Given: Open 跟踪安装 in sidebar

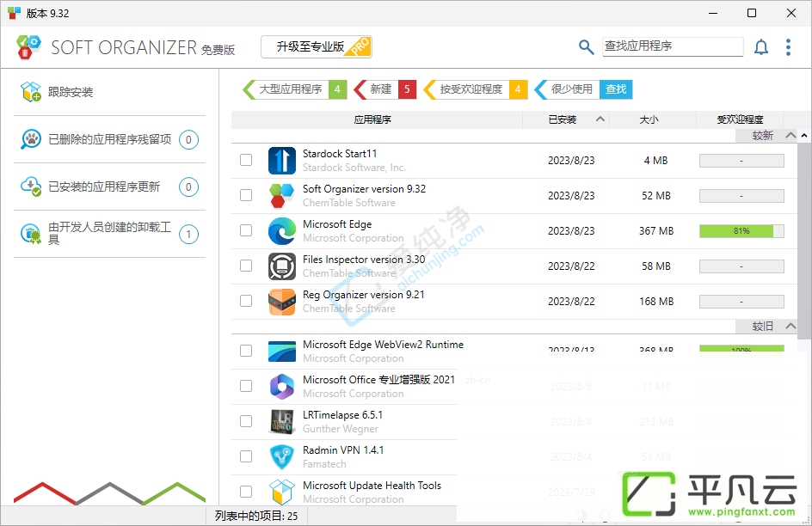Looking at the screenshot, I should click(x=110, y=92).
